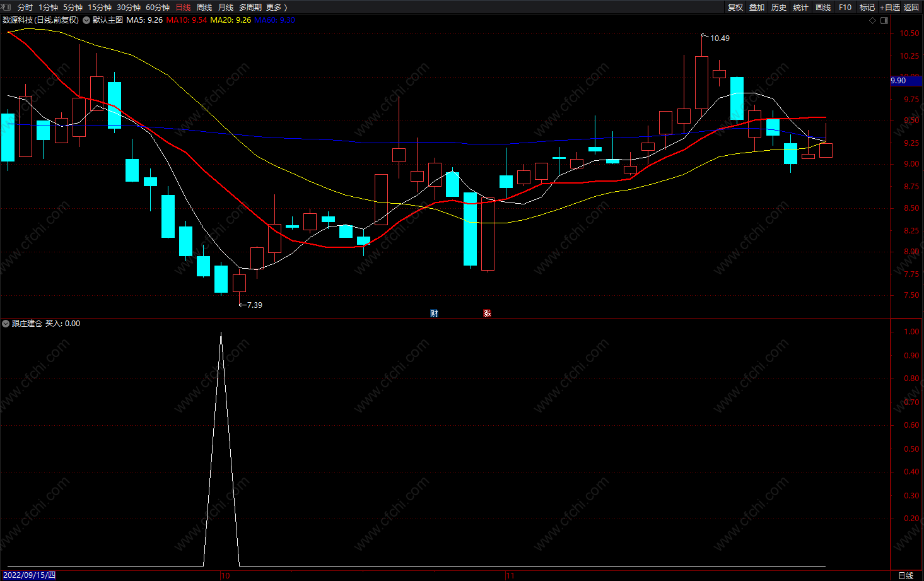Click the 买入: 0.00 value
Image resolution: width=924 pixels, height=581 pixels.
coord(63,324)
